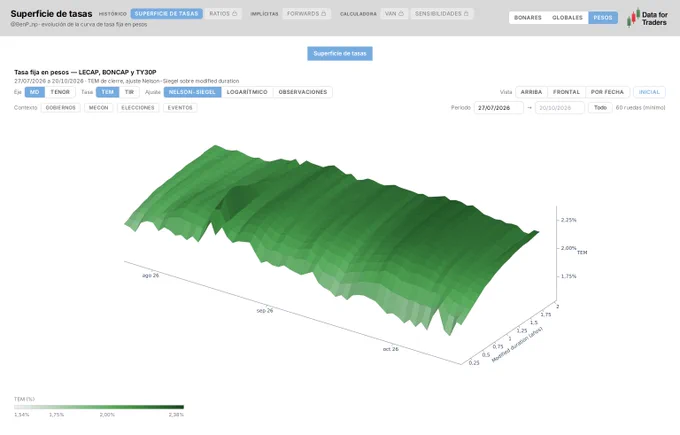This screenshot has width=680, height=435.
Task: Click the lock icon on Ratios
Action: pyautogui.click(x=235, y=13)
